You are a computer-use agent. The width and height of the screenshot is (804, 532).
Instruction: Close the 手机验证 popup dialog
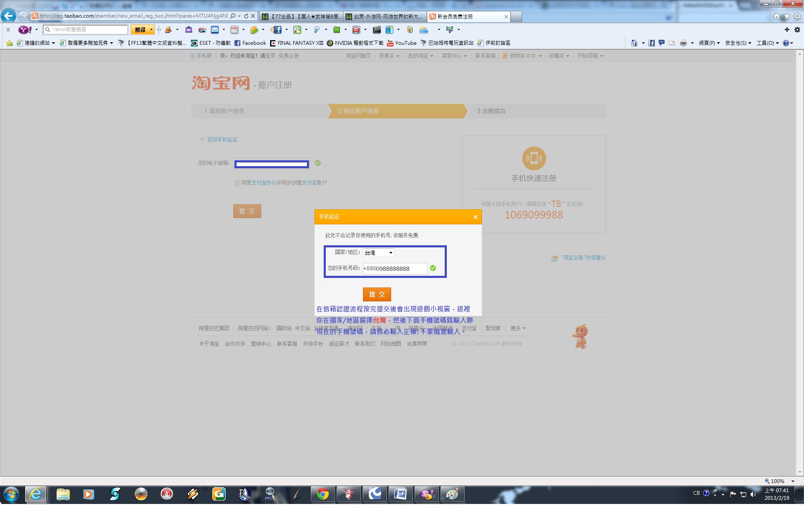point(475,217)
